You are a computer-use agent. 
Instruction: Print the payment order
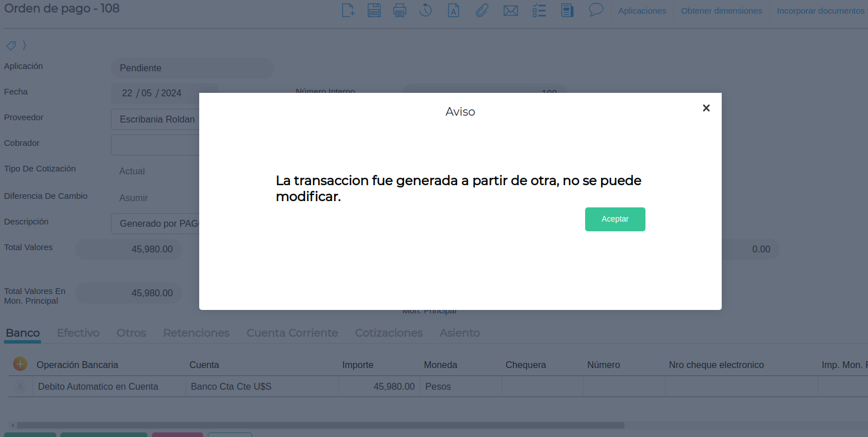point(400,10)
